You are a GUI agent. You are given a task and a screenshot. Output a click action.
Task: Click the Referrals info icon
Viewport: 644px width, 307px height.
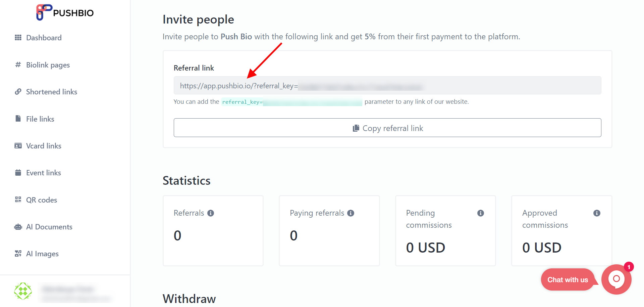pos(211,213)
